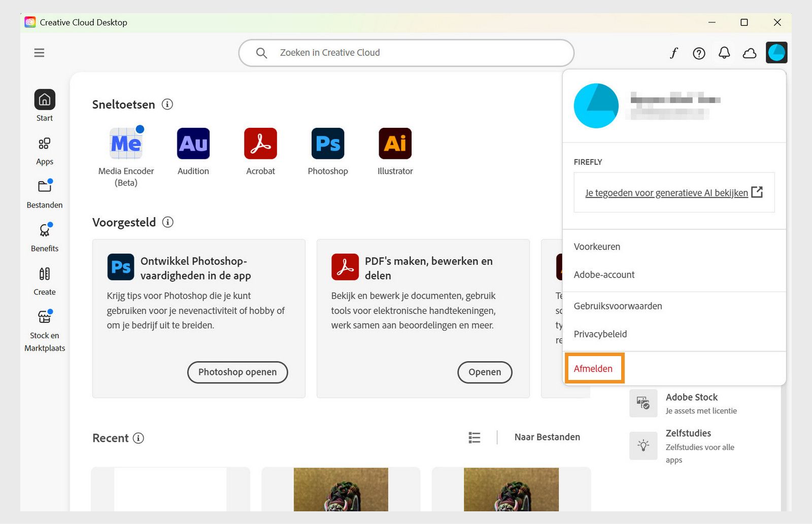Open the hamburger navigation menu
Image resolution: width=812 pixels, height=524 pixels.
click(39, 53)
